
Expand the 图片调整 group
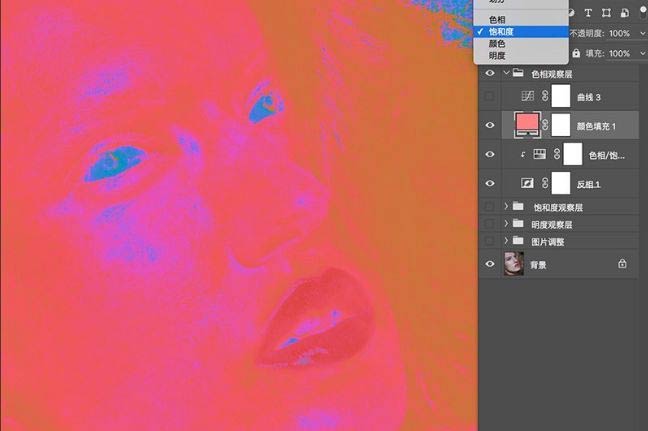pyautogui.click(x=506, y=241)
